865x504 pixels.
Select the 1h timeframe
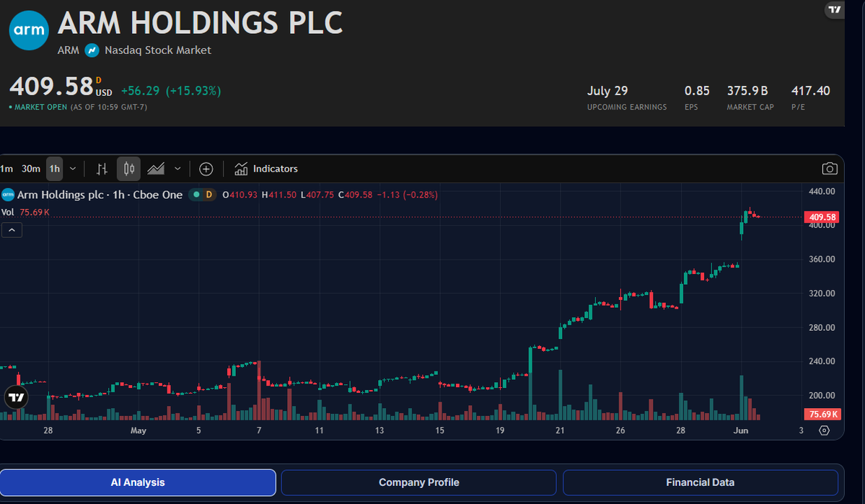click(55, 169)
